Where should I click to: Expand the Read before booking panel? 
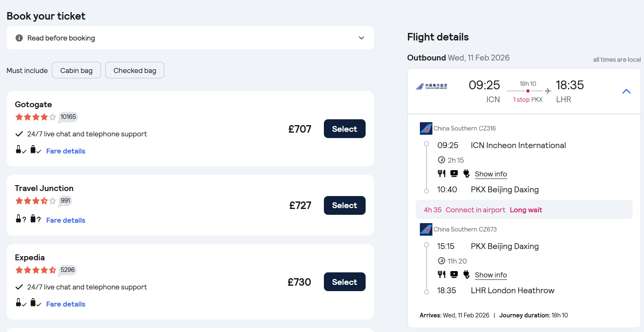pos(361,38)
